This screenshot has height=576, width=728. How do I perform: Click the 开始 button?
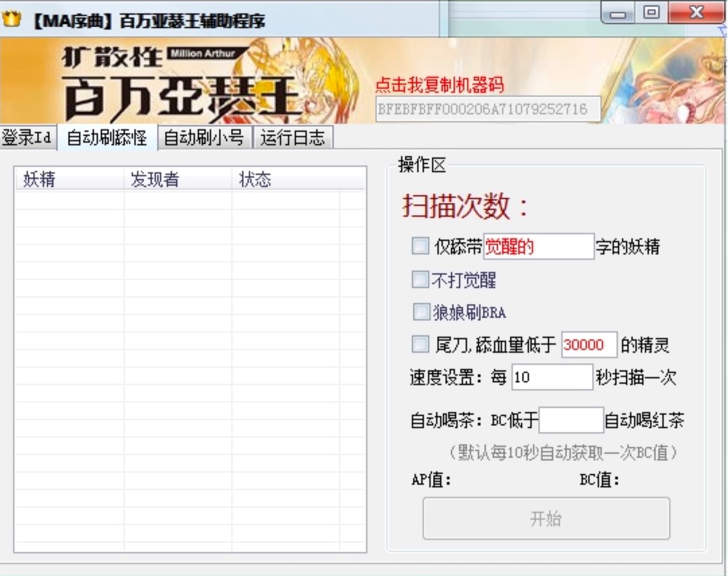(x=546, y=518)
